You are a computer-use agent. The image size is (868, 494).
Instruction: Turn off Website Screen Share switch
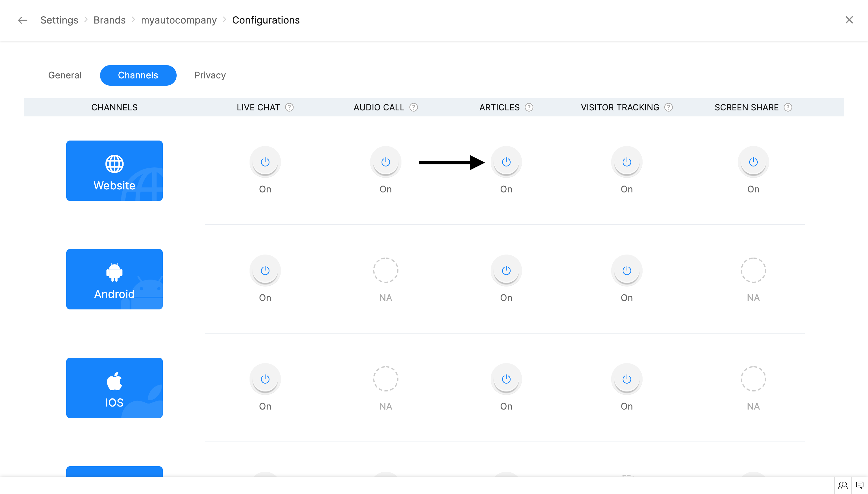tap(753, 162)
